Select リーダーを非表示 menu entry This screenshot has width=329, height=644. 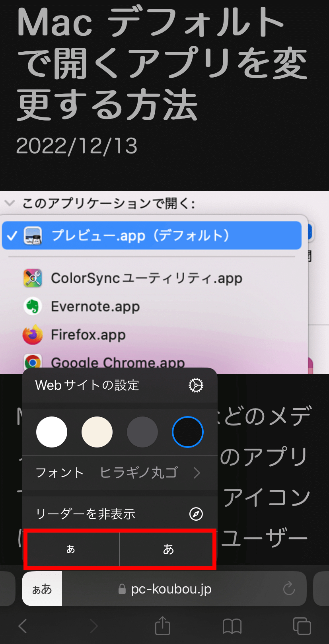(x=120, y=514)
